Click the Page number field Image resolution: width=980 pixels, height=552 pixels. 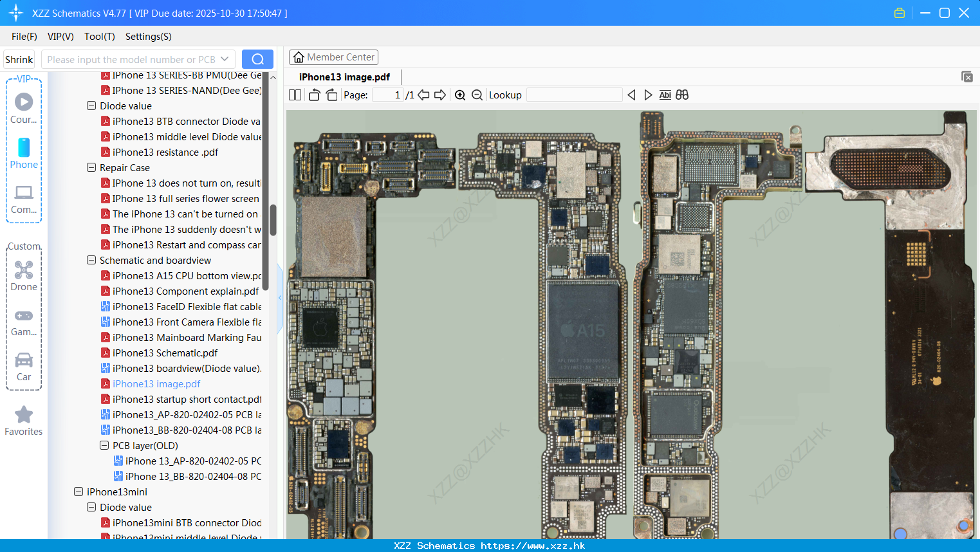[x=388, y=95]
